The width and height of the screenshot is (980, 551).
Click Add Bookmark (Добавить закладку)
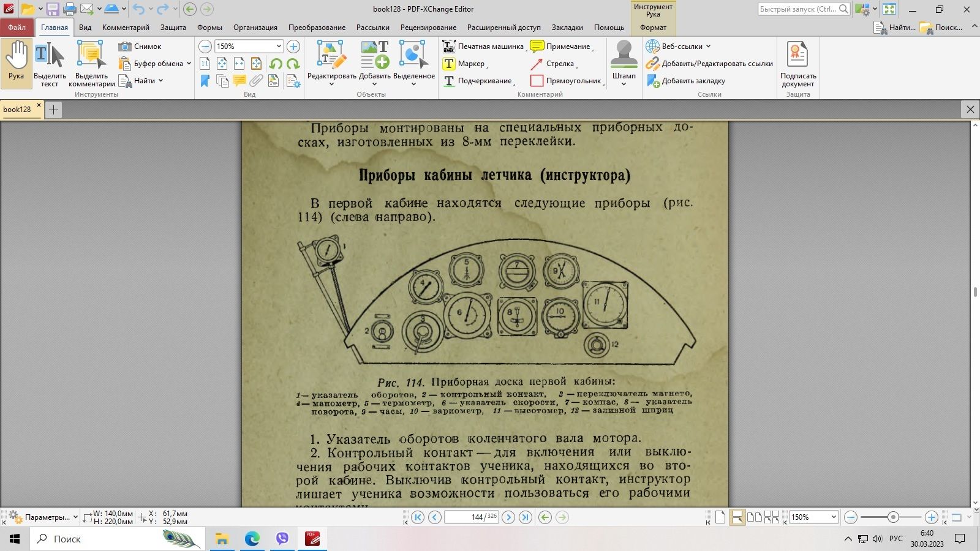point(687,81)
